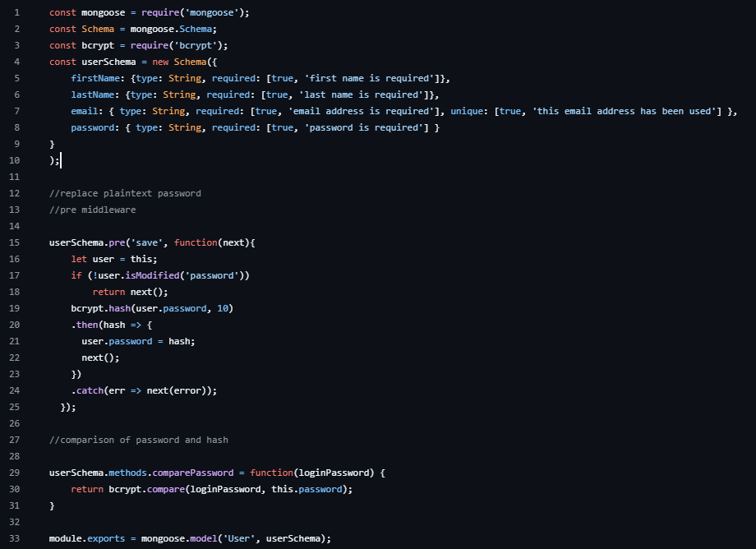Click 'email address is required' string
Viewport: 756px width, 549px height.
coord(361,111)
